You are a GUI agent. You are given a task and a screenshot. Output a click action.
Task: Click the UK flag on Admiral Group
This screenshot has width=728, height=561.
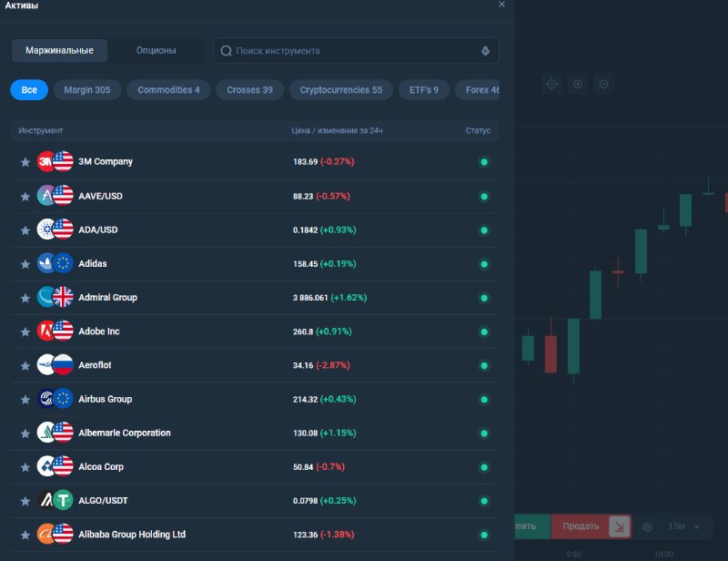tap(63, 297)
